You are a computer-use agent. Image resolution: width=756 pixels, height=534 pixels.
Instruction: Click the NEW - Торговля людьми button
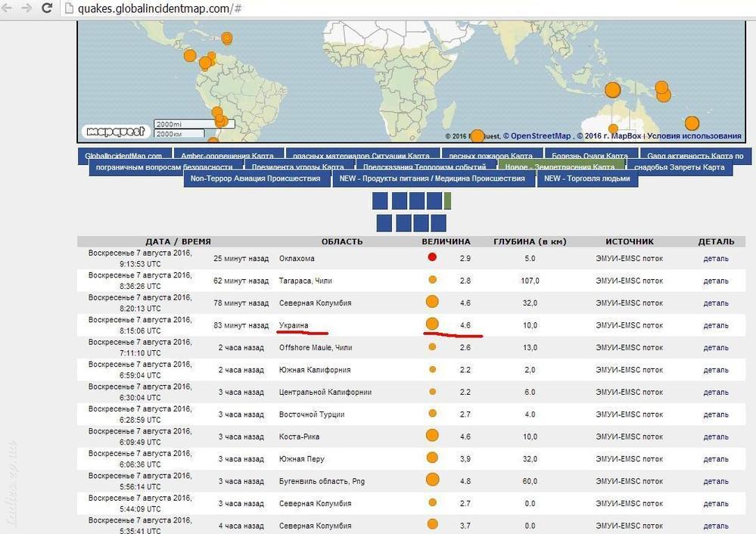pos(586,179)
